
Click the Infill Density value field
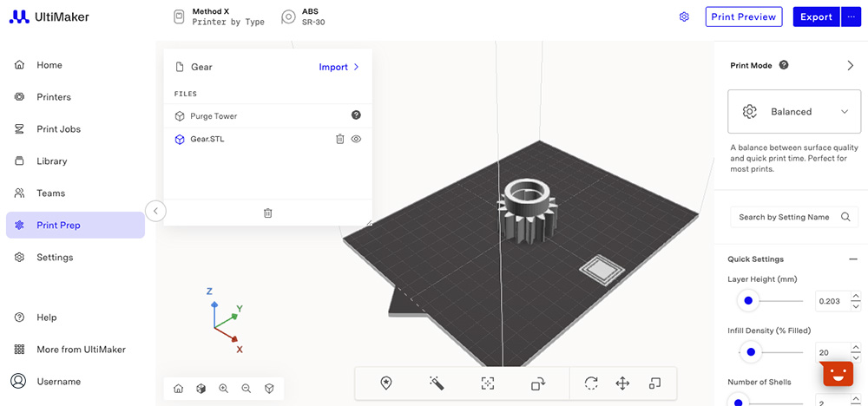[832, 352]
